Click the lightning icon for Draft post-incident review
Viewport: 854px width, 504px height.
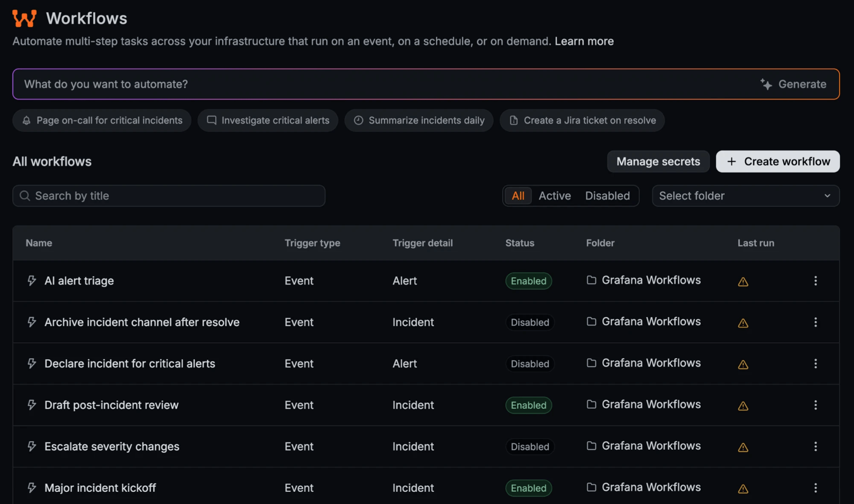[32, 405]
